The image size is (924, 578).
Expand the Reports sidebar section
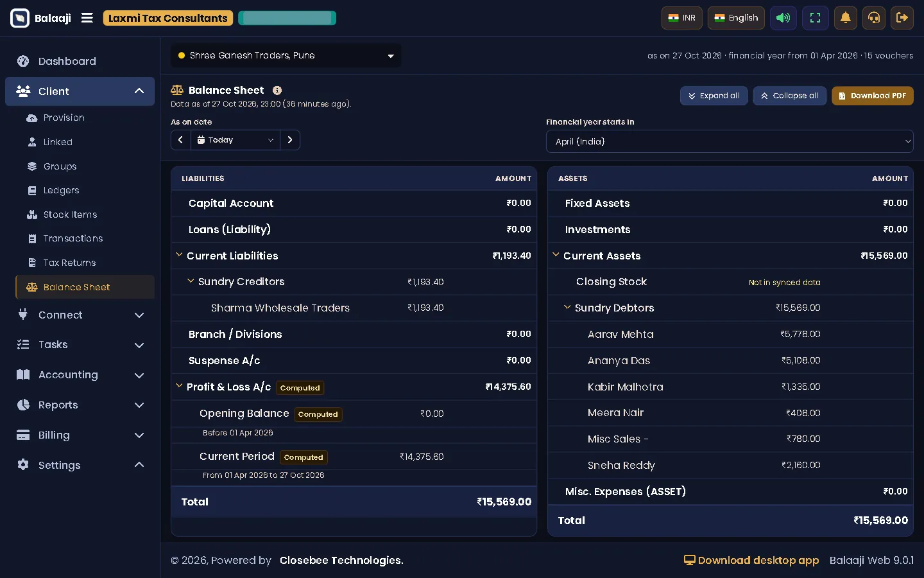(80, 405)
